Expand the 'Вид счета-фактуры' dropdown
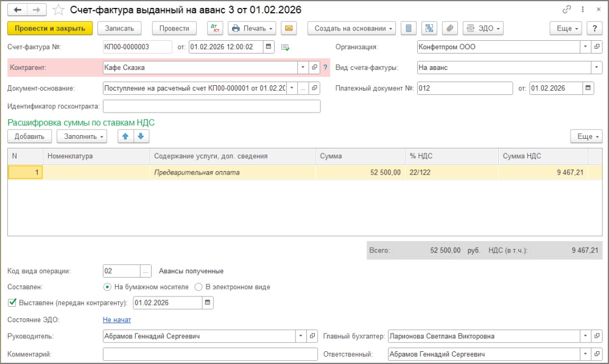The image size is (609, 364). [596, 68]
